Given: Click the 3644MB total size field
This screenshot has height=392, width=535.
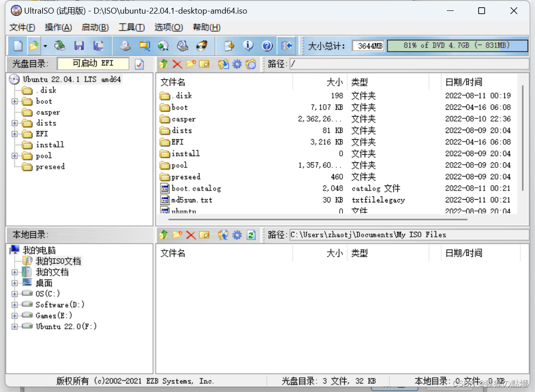Looking at the screenshot, I should pyautogui.click(x=368, y=46).
